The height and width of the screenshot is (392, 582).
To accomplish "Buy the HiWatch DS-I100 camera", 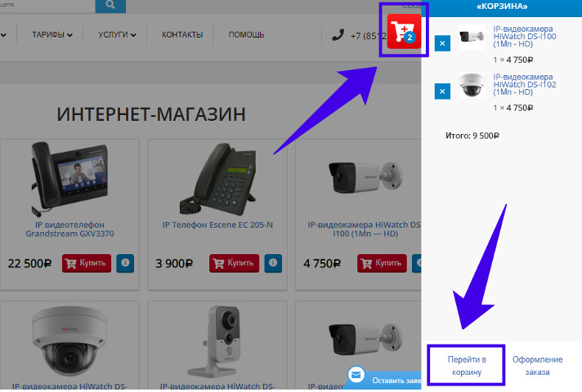I will tap(382, 263).
